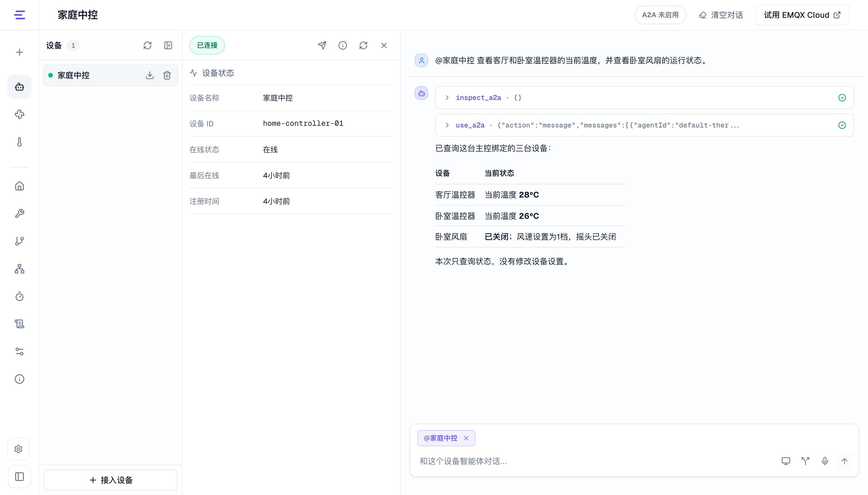The height and width of the screenshot is (495, 868).
Task: Open the sliders configuration sidebar icon
Action: (x=19, y=351)
